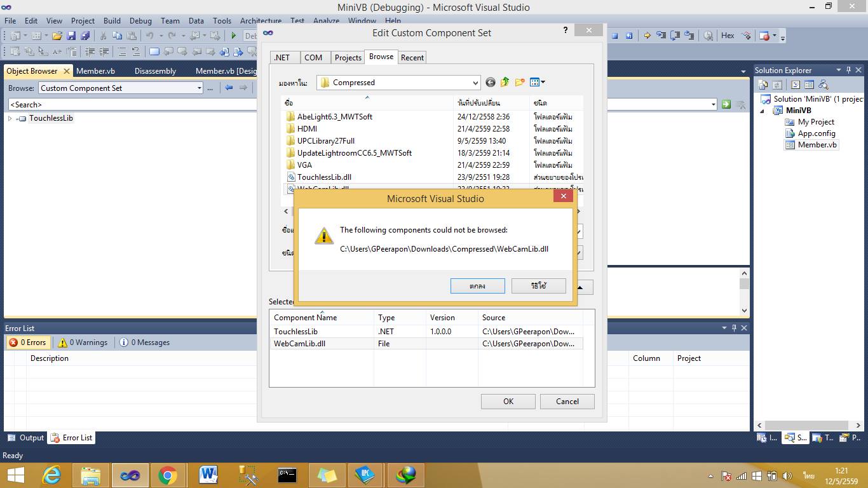Click the green Search go button

726,104
